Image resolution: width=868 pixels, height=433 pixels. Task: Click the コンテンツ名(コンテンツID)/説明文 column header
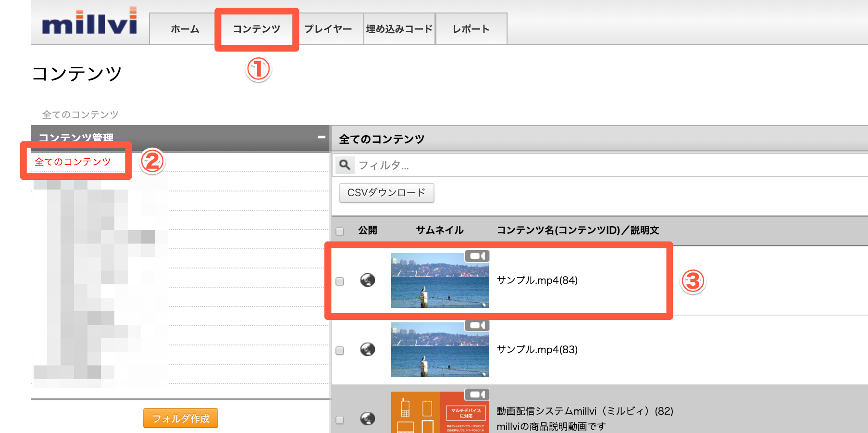pyautogui.click(x=578, y=230)
